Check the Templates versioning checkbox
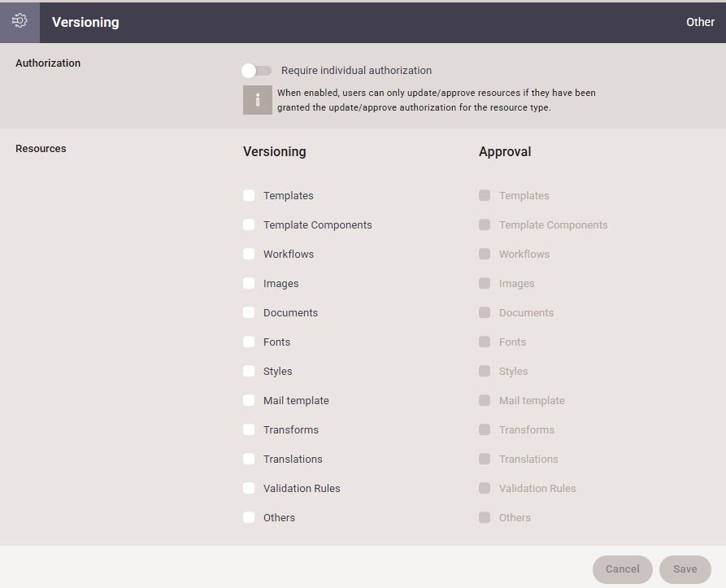The height and width of the screenshot is (588, 726). [249, 196]
